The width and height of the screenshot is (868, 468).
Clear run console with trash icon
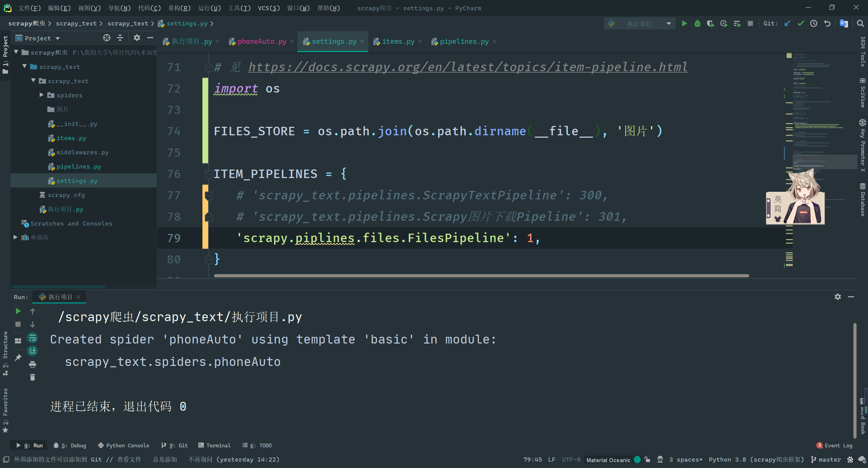click(x=33, y=377)
